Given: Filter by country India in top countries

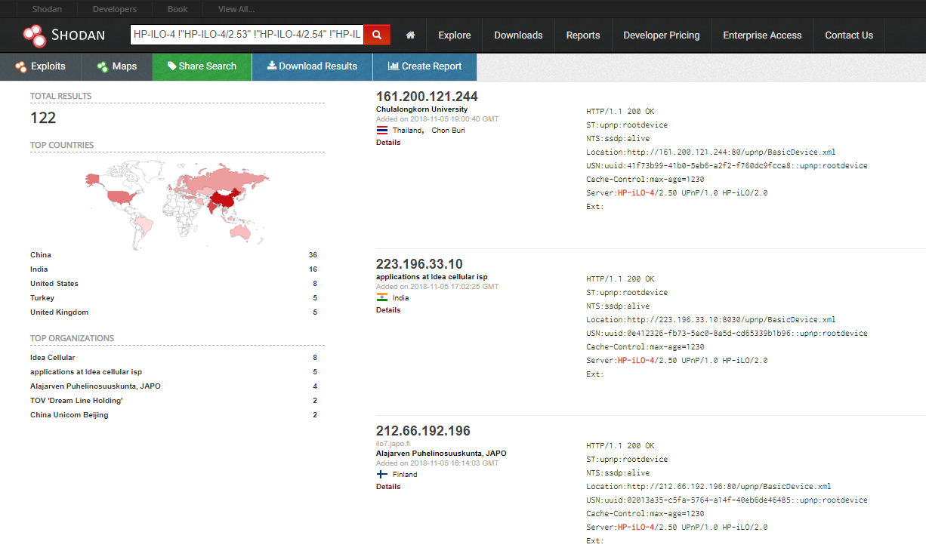Looking at the screenshot, I should tap(39, 269).
